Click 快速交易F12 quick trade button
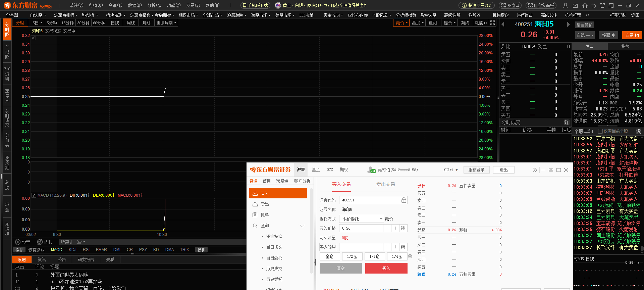The height and width of the screenshot is (290, 644). (x=476, y=5)
